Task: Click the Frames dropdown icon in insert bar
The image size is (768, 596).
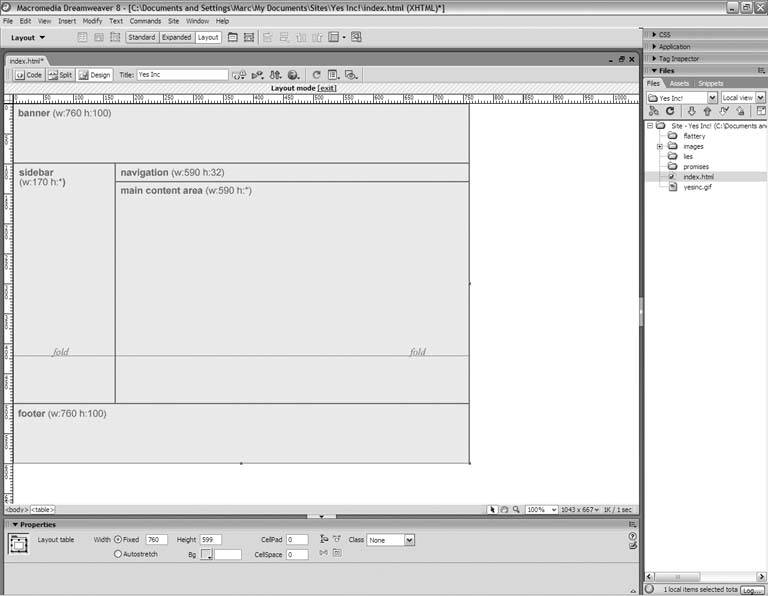Action: pyautogui.click(x=336, y=37)
